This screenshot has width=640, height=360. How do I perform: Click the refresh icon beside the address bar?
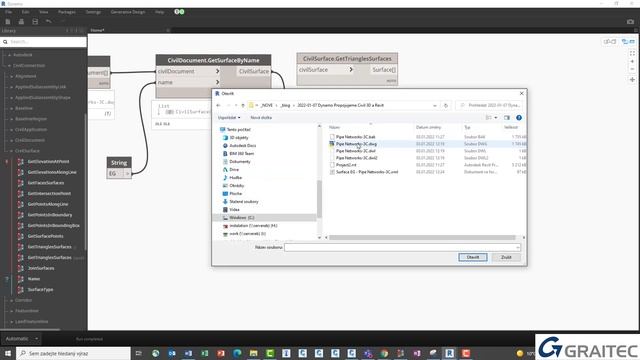[x=446, y=105]
